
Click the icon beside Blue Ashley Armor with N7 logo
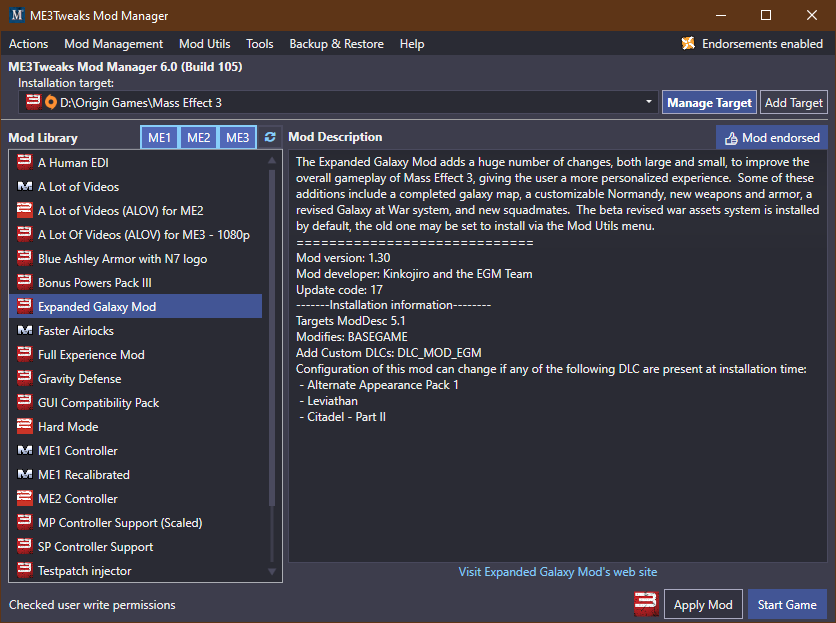click(25, 258)
